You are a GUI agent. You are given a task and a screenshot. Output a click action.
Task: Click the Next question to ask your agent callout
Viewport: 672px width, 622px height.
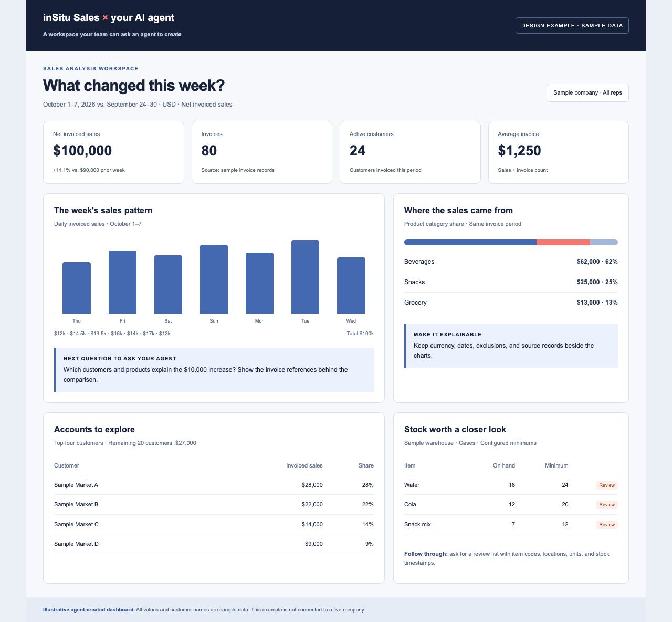coord(214,370)
